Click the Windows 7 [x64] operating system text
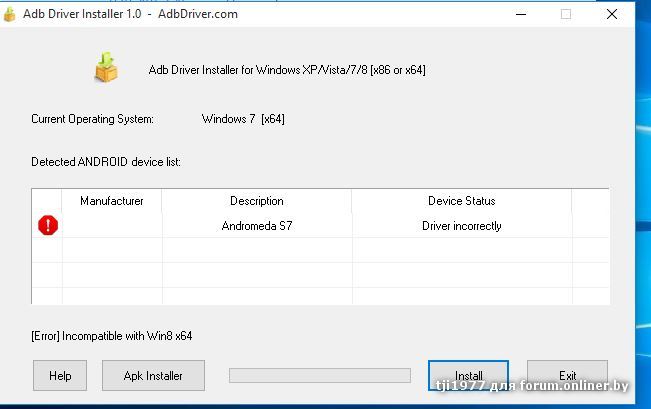 click(x=243, y=119)
